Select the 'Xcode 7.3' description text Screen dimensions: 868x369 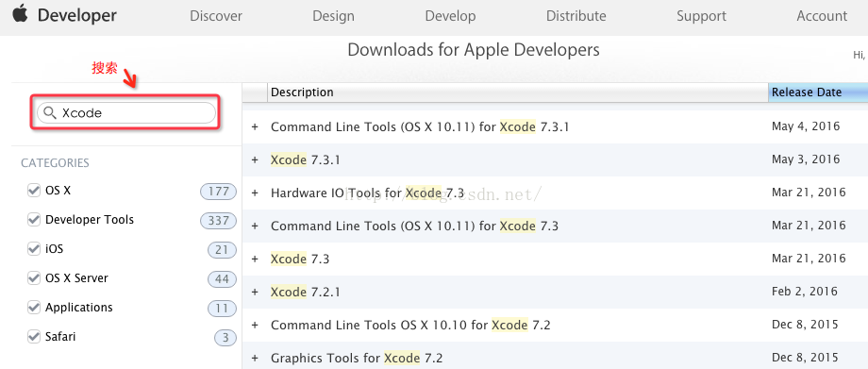(x=299, y=259)
